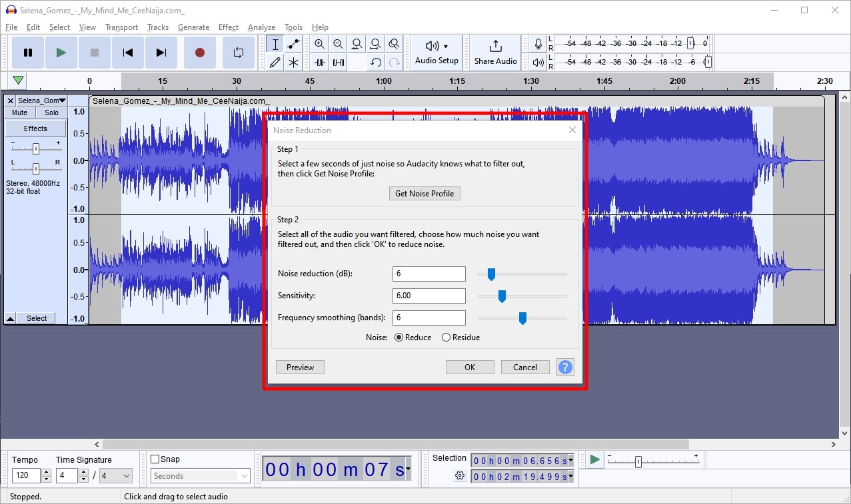Skip to start of the track
Screen dimensions: 851x504
coord(128,53)
